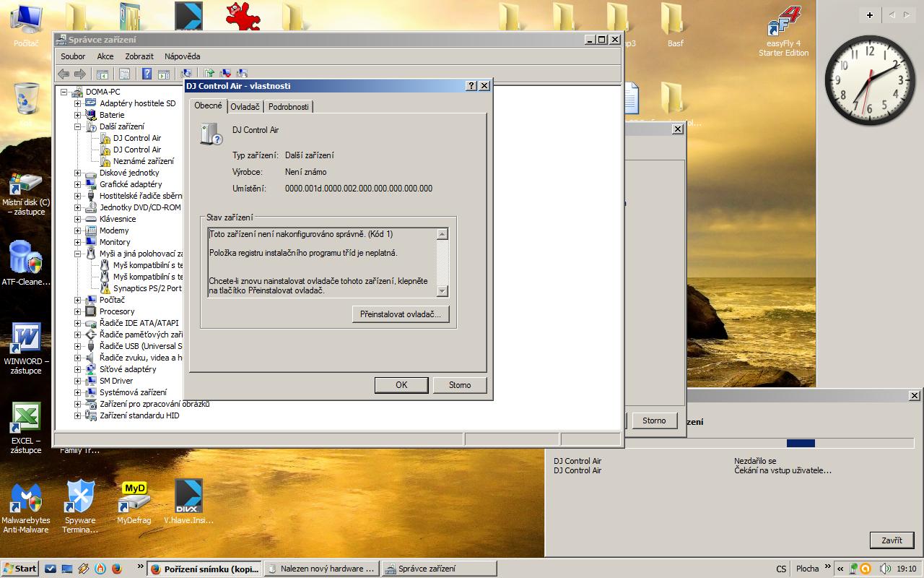Viewport: 924px width, 578px height.
Task: Click the volume speaker tray icon
Action: point(886,569)
